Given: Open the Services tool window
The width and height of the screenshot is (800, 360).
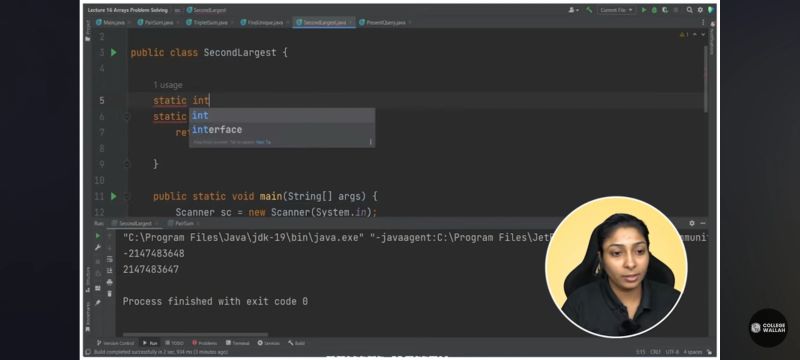Looking at the screenshot, I should click(269, 343).
